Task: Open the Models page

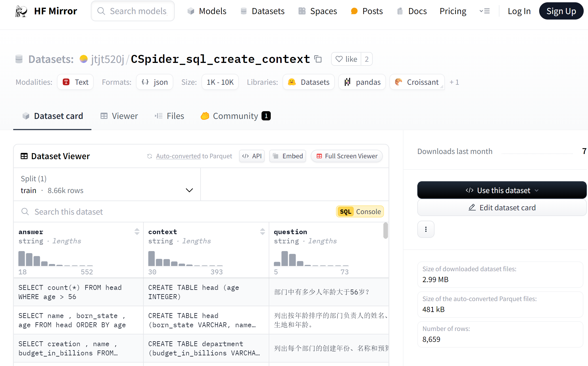Action: click(x=207, y=11)
